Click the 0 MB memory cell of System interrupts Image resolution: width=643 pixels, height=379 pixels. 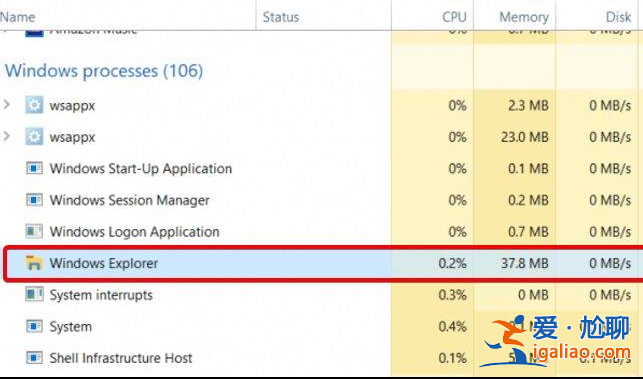click(533, 295)
